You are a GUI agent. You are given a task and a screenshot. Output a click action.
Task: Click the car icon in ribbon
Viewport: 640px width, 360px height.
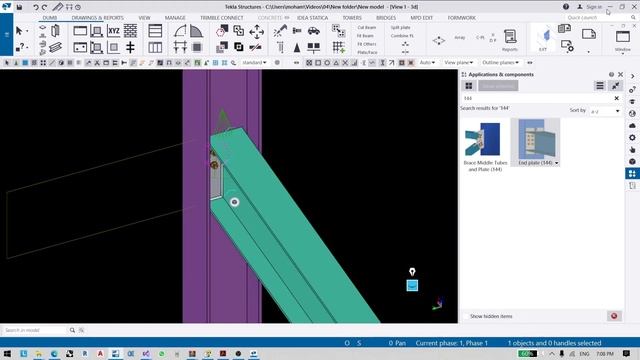click(x=313, y=31)
